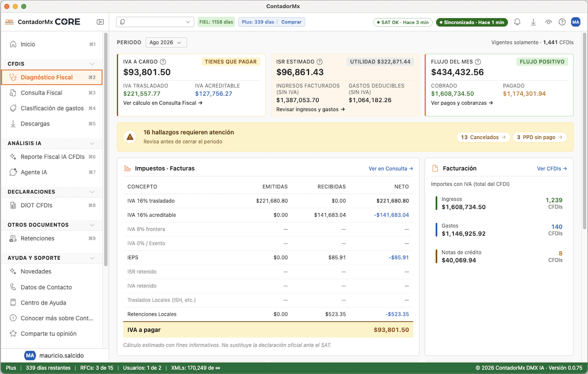Click the ContadorMx CORE logo
This screenshot has height=374, width=588.
(x=42, y=22)
